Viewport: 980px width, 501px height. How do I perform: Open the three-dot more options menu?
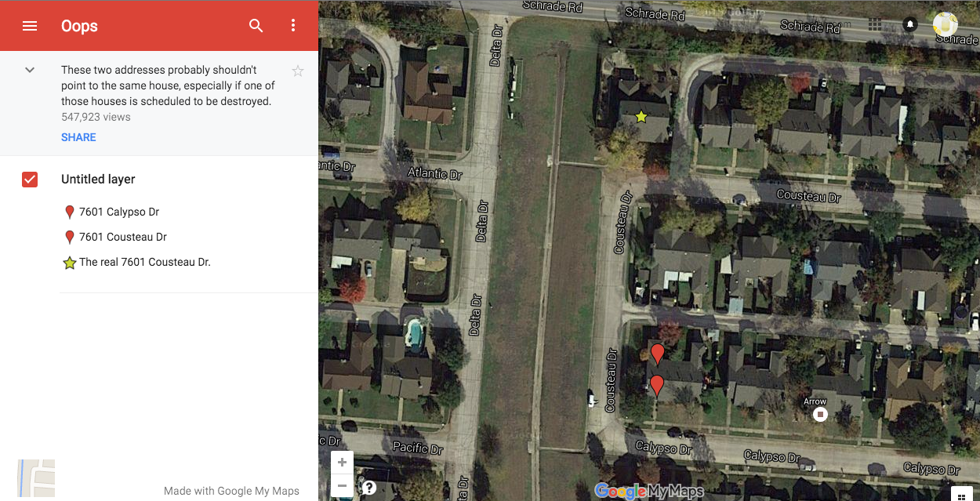click(293, 26)
